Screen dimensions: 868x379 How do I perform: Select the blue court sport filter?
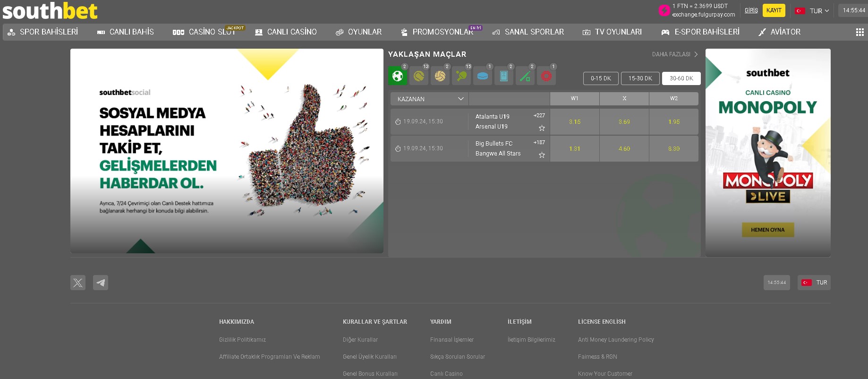(504, 76)
